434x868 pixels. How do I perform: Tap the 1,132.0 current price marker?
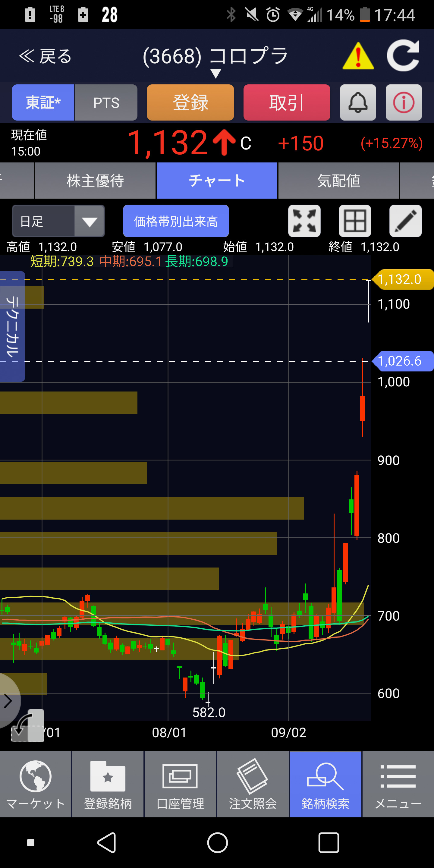403,279
